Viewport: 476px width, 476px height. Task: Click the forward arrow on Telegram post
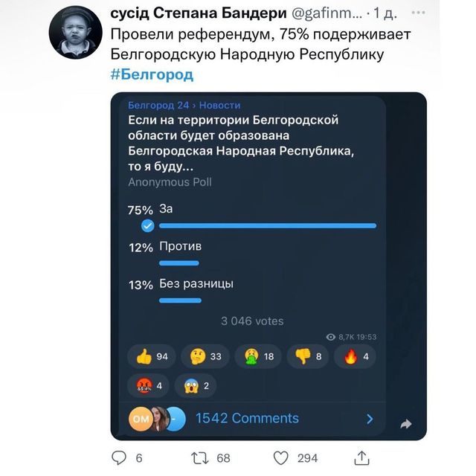(406, 424)
